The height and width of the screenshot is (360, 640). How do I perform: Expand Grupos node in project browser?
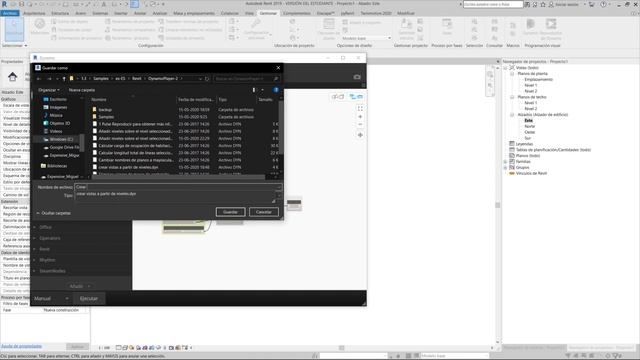(506, 167)
